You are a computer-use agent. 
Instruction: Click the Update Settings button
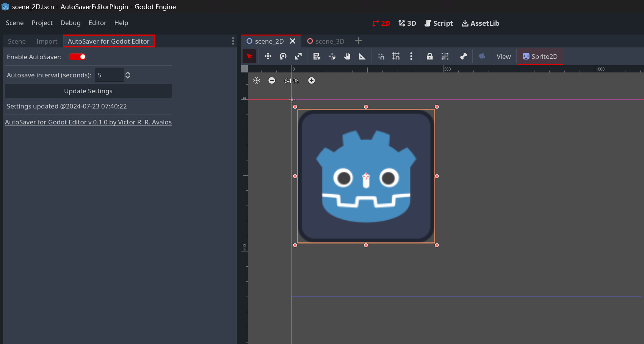tap(88, 91)
